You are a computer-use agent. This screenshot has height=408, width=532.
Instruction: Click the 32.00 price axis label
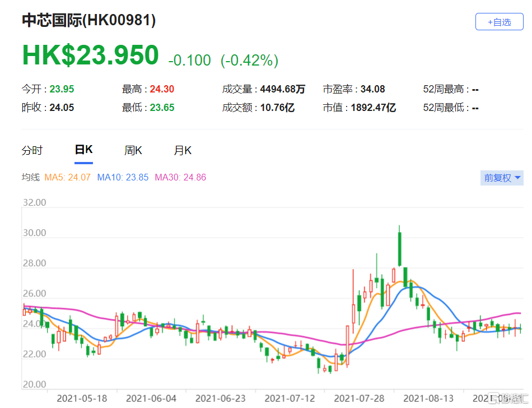click(x=34, y=202)
